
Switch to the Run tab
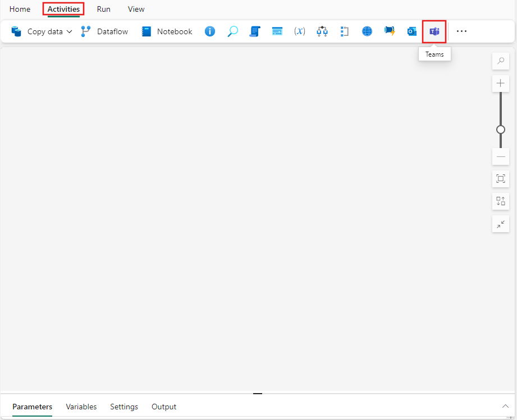point(103,9)
